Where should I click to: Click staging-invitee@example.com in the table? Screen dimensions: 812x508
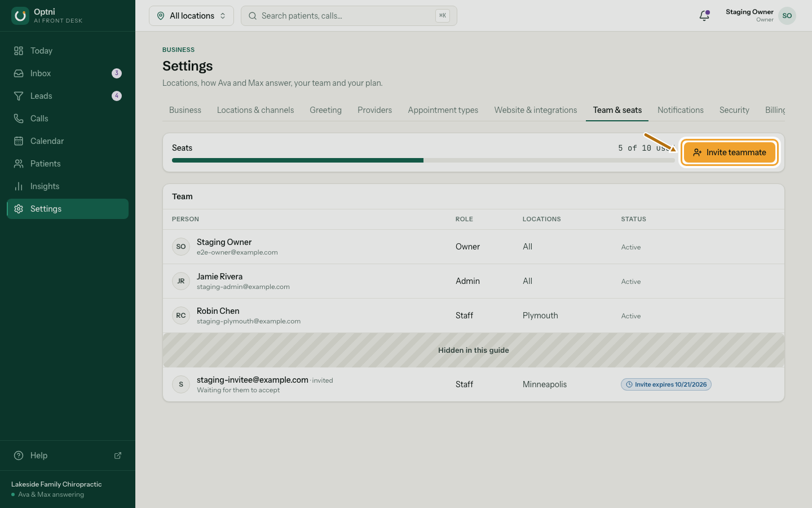click(252, 380)
